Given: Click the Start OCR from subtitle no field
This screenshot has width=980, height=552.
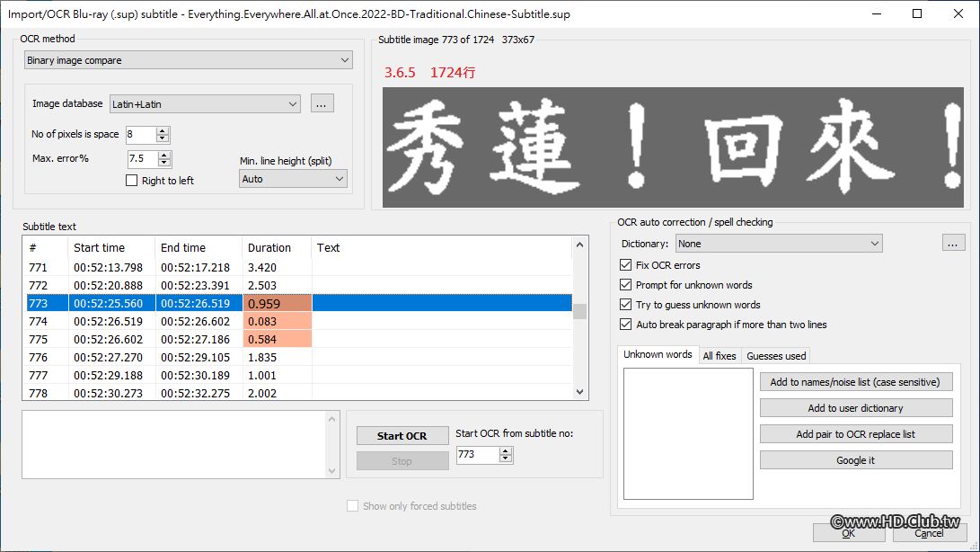Looking at the screenshot, I should tap(478, 454).
